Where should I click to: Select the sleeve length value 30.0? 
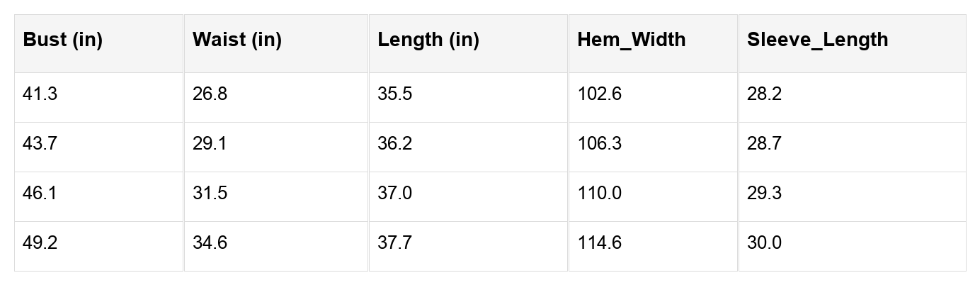click(765, 243)
